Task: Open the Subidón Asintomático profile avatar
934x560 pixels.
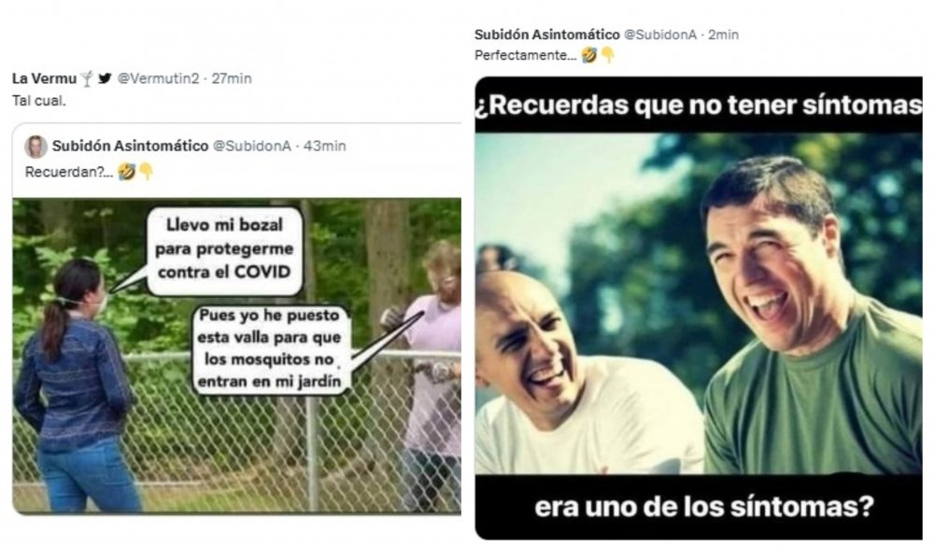Action: [x=35, y=147]
